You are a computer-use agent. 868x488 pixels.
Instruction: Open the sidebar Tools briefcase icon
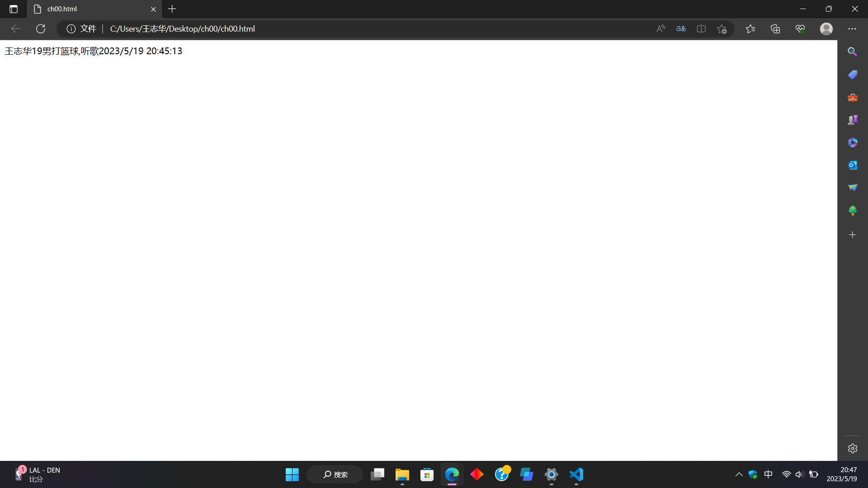coord(852,98)
